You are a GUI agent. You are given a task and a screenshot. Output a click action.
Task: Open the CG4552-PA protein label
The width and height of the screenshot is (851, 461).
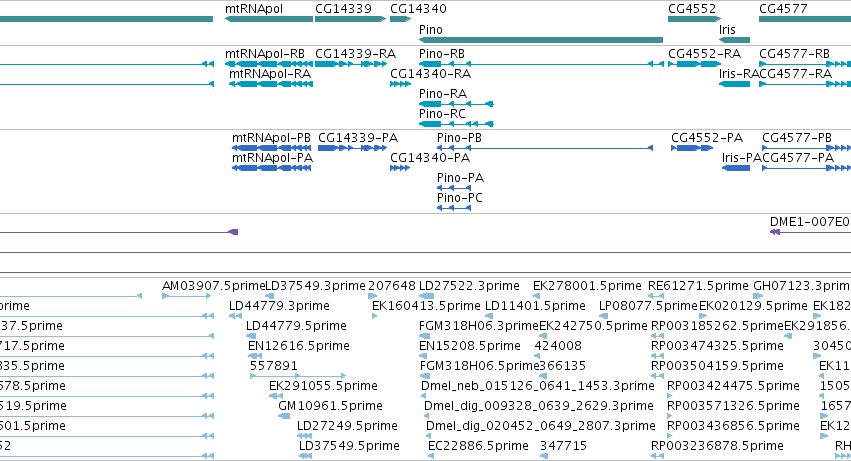click(707, 138)
